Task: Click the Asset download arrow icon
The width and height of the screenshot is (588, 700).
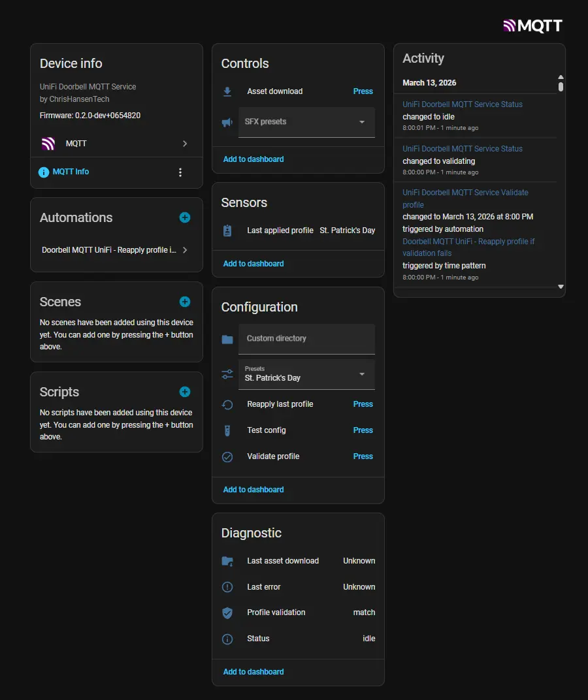Action: pos(227,91)
